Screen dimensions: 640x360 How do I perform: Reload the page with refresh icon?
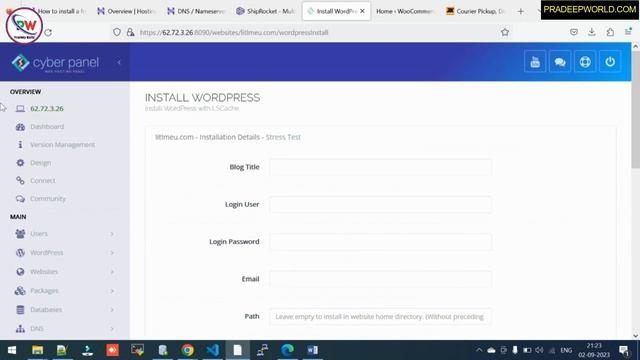click(48, 32)
